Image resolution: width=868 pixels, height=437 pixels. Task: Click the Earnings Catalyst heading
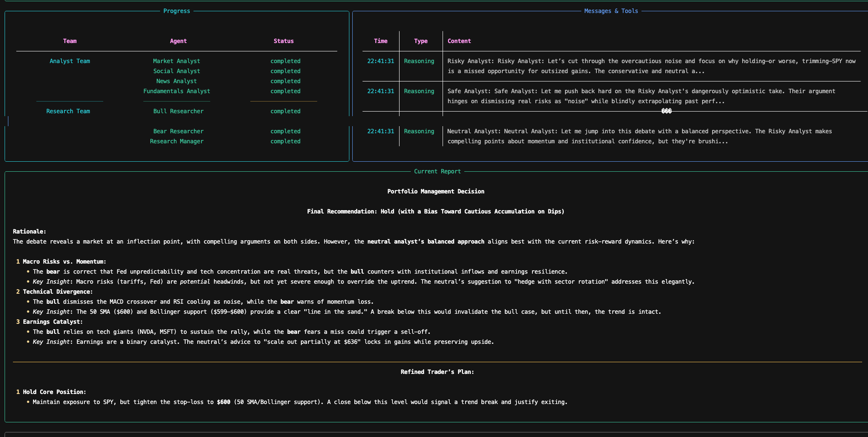tap(53, 322)
